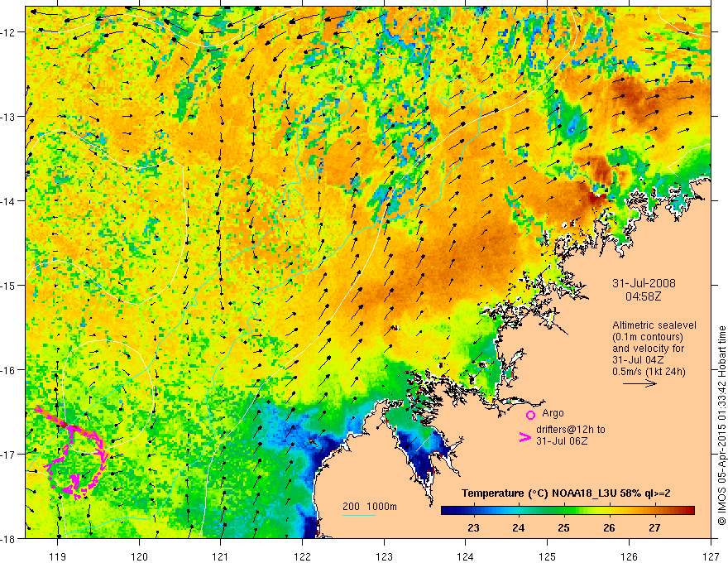Screen dimensions: 728x563
Task: Click the 'and velocity for' caption line
Action: click(648, 349)
